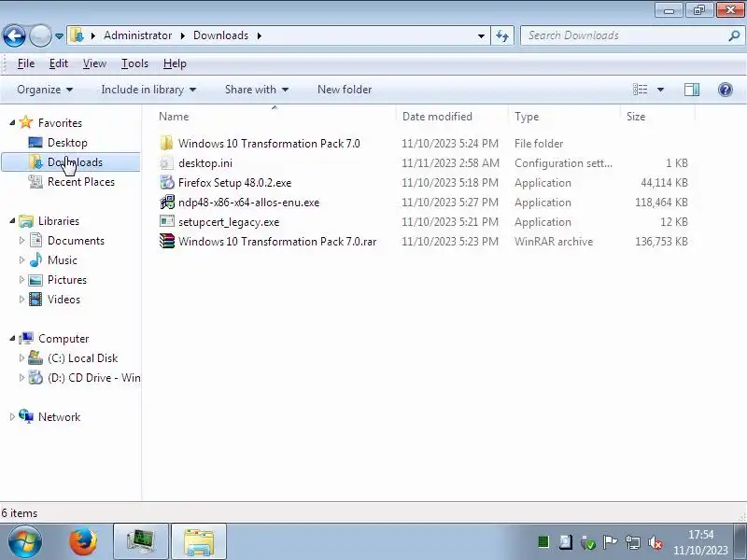Toggle the preview pane button
The height and width of the screenshot is (560, 747).
pos(691,90)
